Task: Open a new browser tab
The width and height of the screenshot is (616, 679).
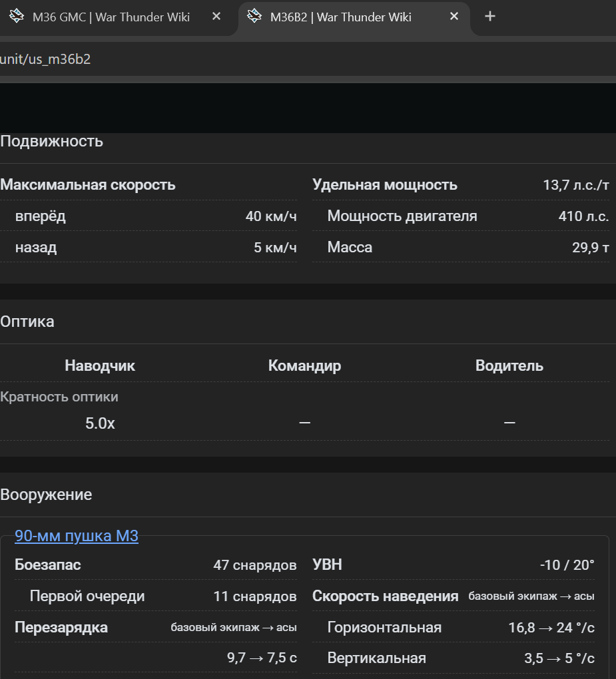Action: click(490, 17)
